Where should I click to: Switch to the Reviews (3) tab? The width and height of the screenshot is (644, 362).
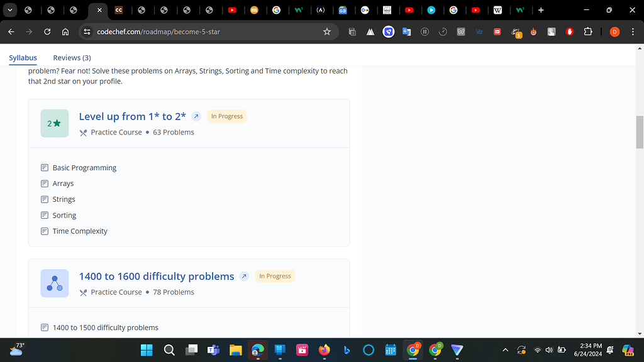tap(71, 57)
